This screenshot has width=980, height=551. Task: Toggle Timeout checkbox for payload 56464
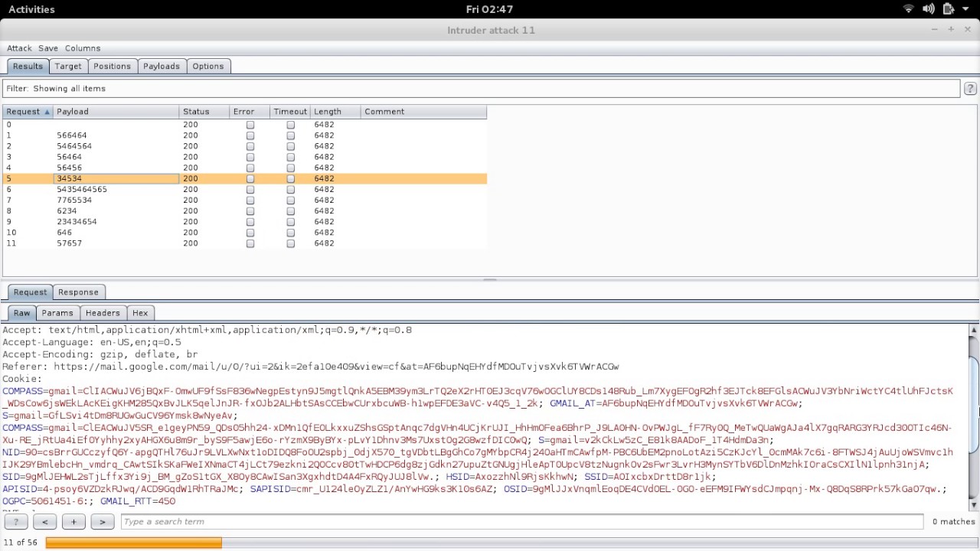coord(290,157)
